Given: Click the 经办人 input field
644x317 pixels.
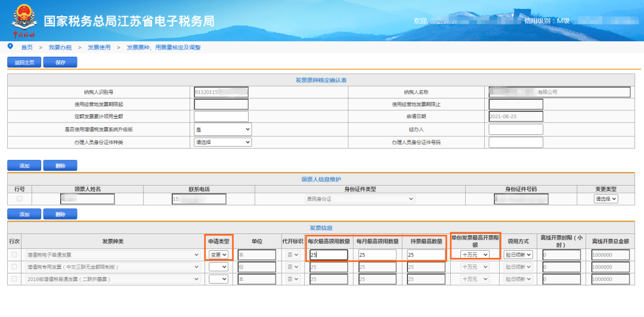Looking at the screenshot, I should 516,129.
